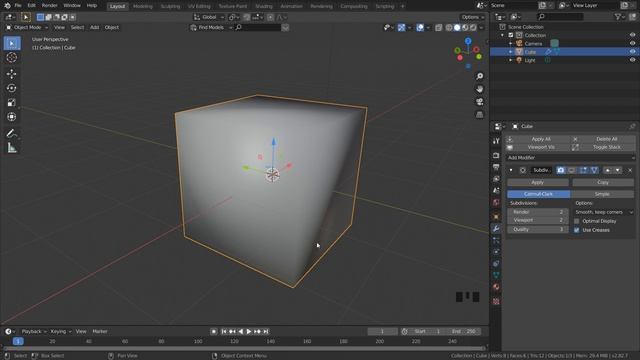Switch perspective/orthographic grid icon
The image size is (640, 360).
pyautogui.click(x=480, y=114)
